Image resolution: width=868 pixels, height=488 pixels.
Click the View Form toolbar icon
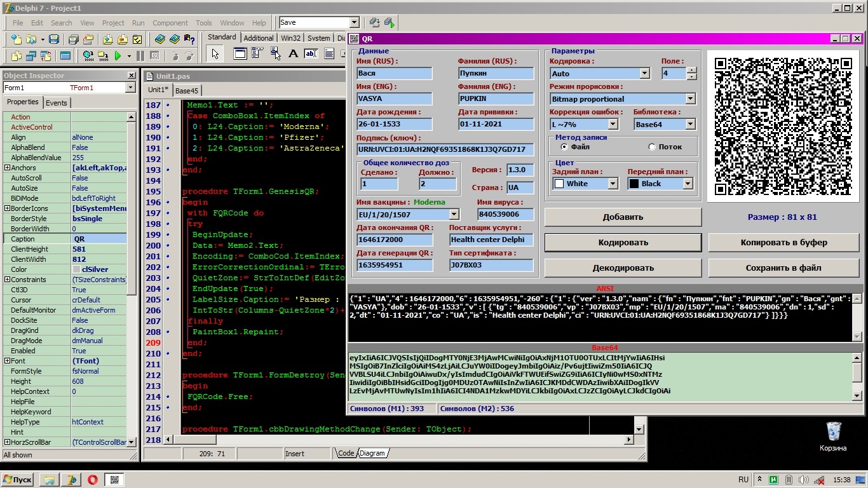(x=31, y=56)
